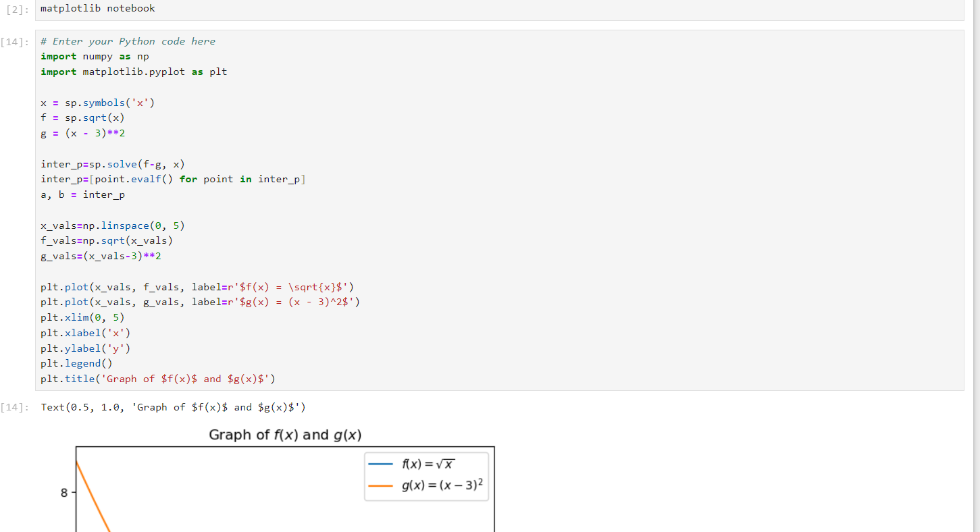Click the comment # Enter your Python code here
This screenshot has width=980, height=532.
pyautogui.click(x=127, y=41)
